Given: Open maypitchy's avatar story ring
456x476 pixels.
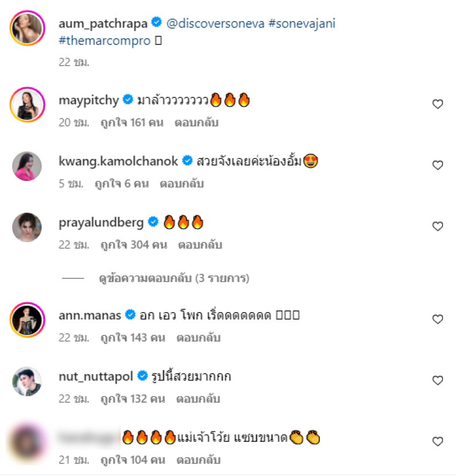Looking at the screenshot, I should [x=27, y=105].
